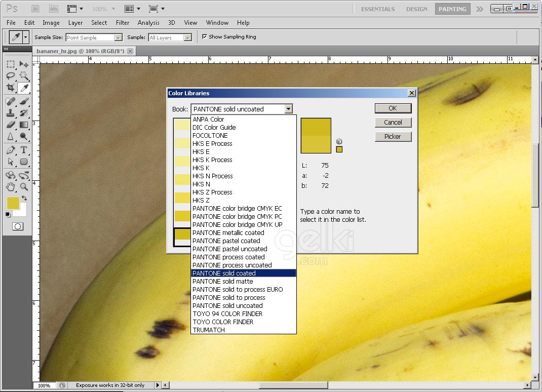
Task: Select the Horizontal Type tool
Action: tap(24, 150)
